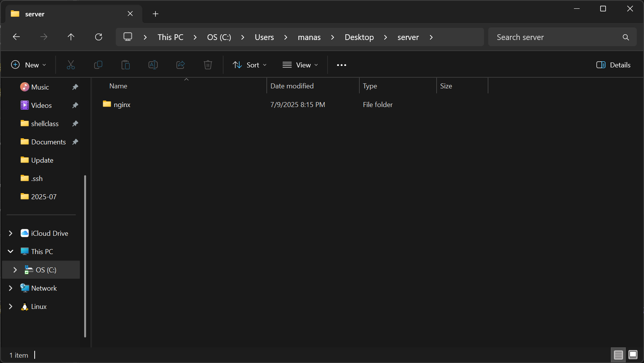
Task: Unpin shellclass pin icon
Action: (75, 123)
